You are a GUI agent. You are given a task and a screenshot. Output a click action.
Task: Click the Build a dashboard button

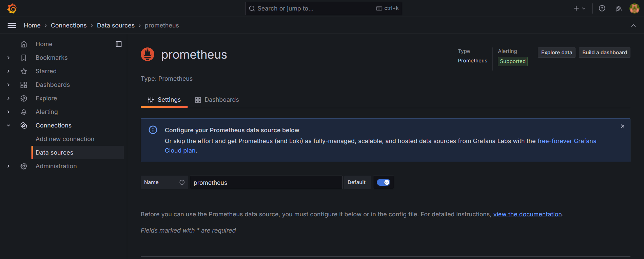tap(605, 53)
